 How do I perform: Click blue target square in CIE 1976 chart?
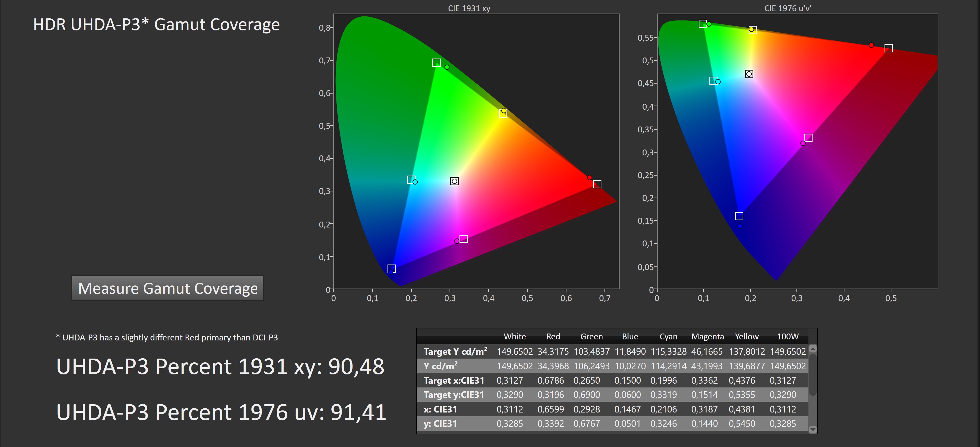tap(739, 216)
